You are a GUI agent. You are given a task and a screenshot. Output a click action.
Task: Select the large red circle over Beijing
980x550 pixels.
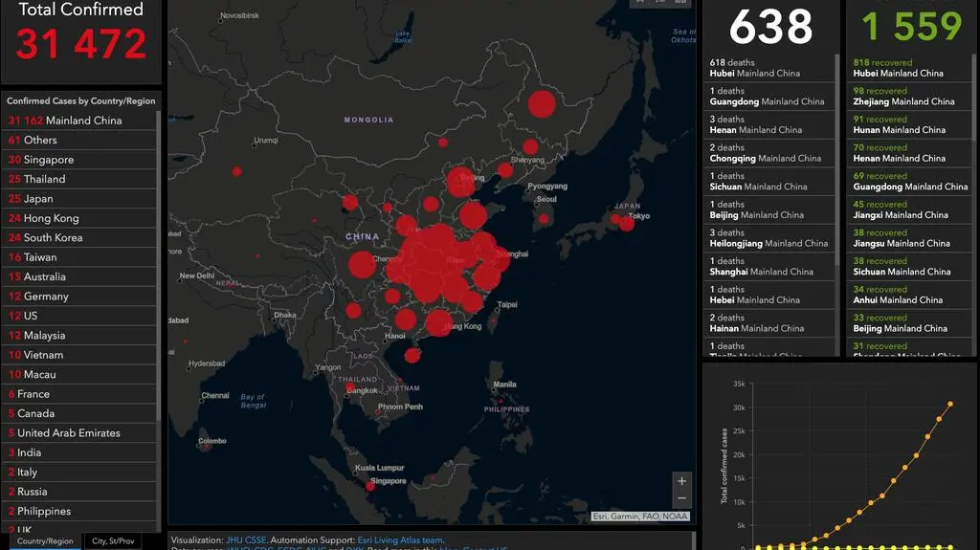[461, 181]
